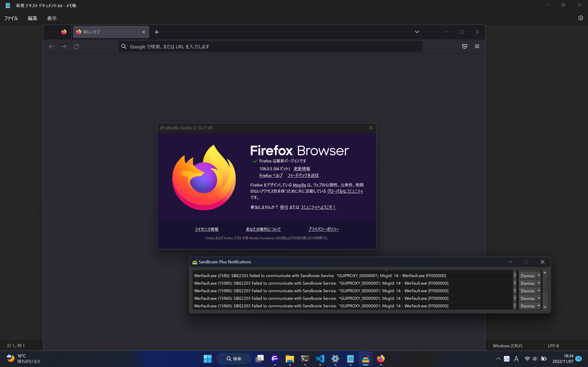Click the OneDrive icon in the system tray
Image resolution: width=588 pixels, height=367 pixels.
pyautogui.click(x=507, y=359)
